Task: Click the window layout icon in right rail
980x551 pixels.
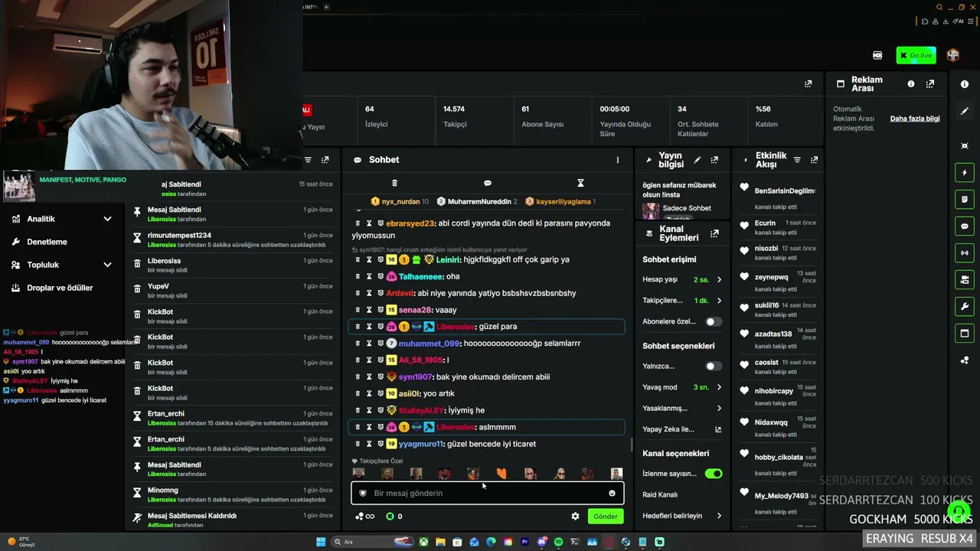Action: click(965, 334)
